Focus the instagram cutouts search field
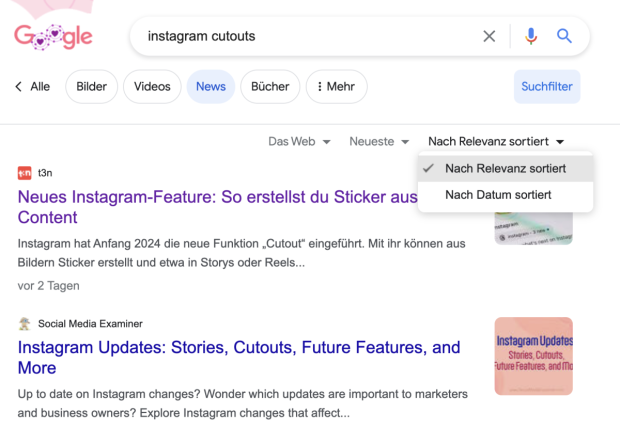 [x=300, y=36]
